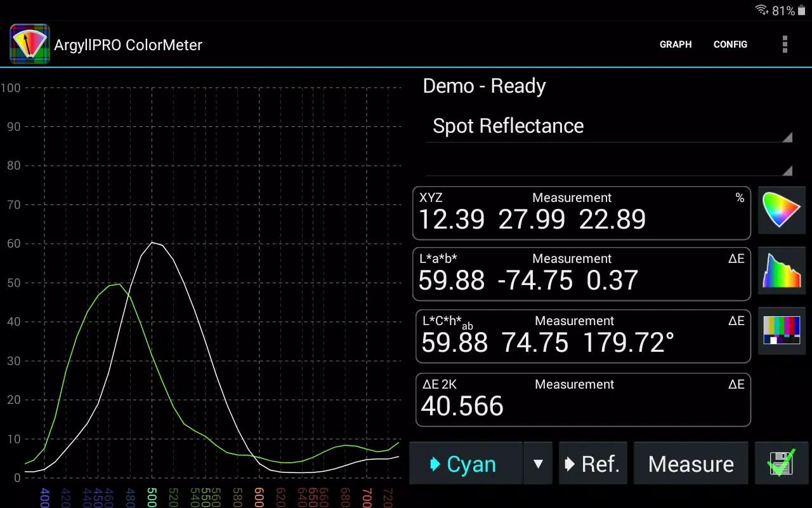
Task: Open the three-dot overflow menu
Action: tap(785, 44)
